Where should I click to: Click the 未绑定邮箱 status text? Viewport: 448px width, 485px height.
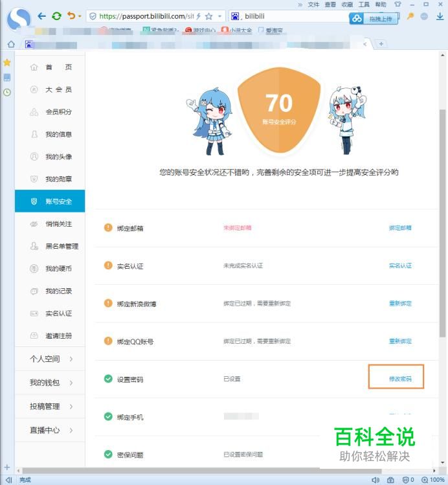[237, 228]
